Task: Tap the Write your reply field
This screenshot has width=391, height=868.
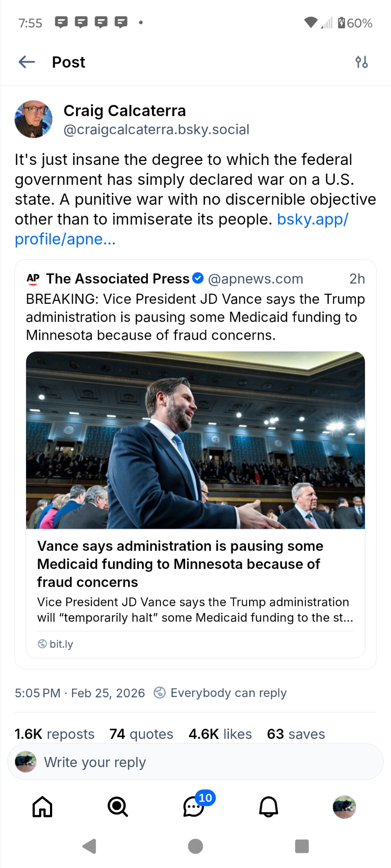Action: pyautogui.click(x=195, y=762)
